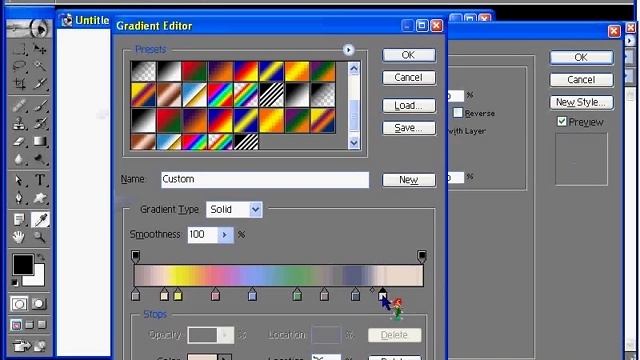Select the Zoom magnifier tool
640x360 pixels.
[40, 237]
